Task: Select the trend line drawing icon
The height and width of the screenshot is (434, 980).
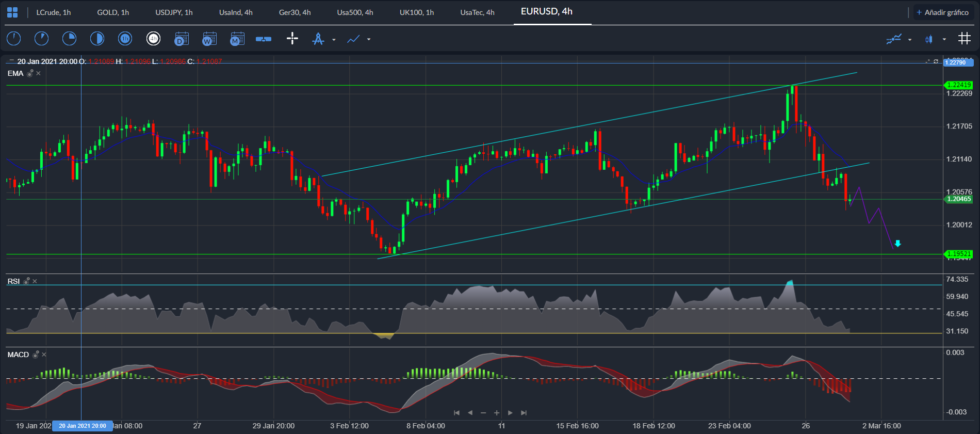Action: pos(353,39)
